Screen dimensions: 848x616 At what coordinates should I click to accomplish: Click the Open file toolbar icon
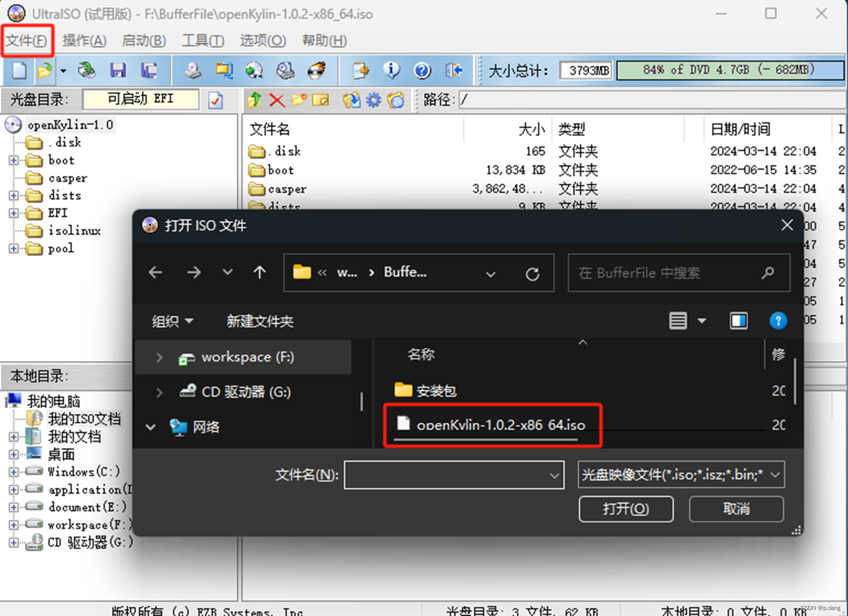tap(45, 70)
